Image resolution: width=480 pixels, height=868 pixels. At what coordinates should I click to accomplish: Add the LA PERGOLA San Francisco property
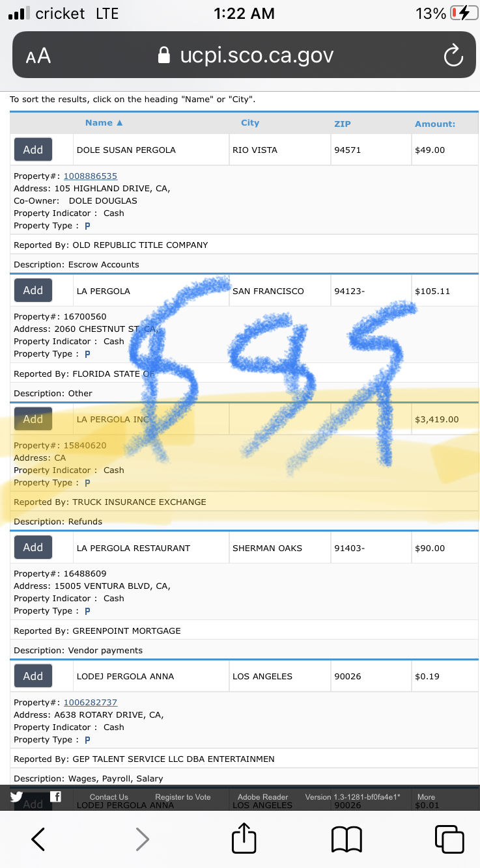(33, 291)
